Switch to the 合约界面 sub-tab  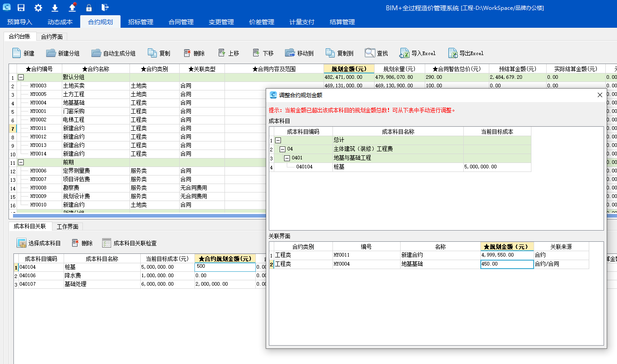(52, 37)
